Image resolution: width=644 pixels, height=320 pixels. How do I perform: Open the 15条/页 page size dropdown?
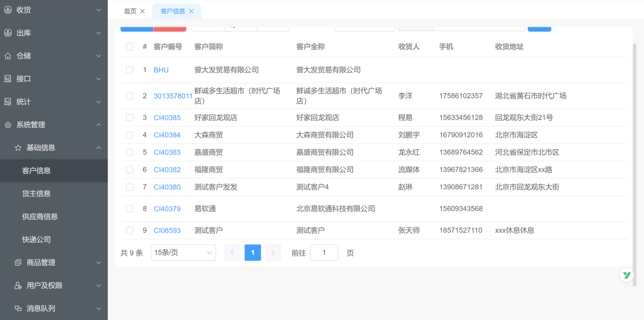183,253
